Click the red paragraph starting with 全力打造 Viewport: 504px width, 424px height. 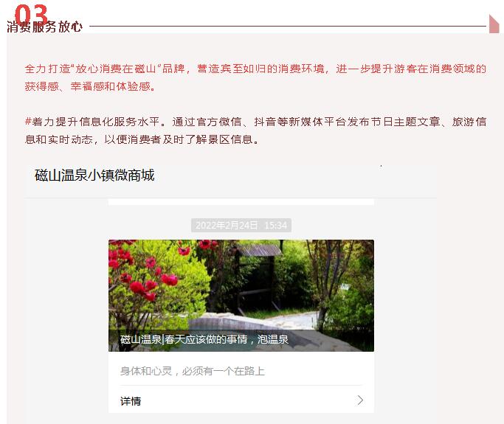click(255, 77)
